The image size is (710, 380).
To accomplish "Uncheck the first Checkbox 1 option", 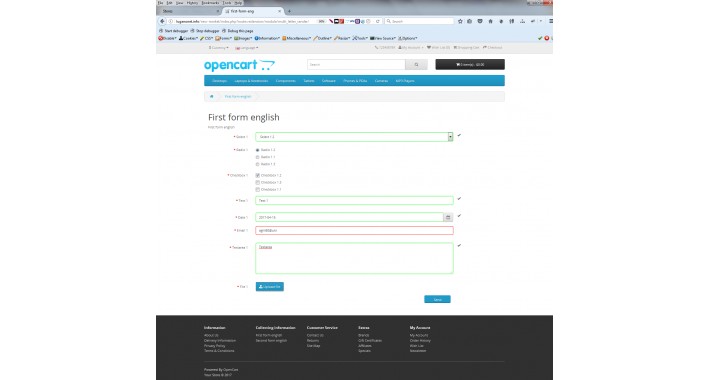I will (258, 175).
